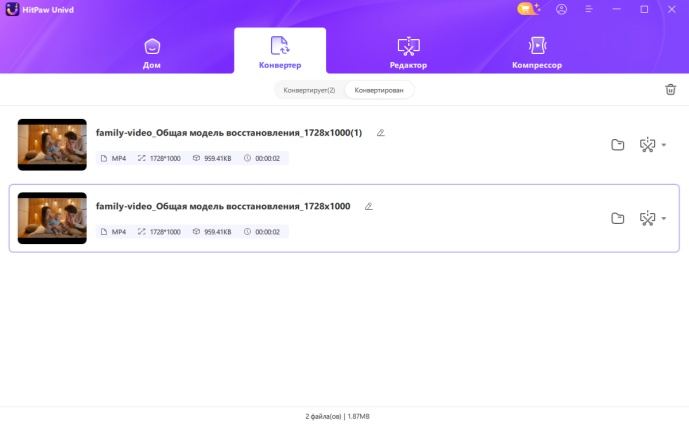Click scissors edit icon for first video
Image resolution: width=689 pixels, height=425 pixels.
(647, 145)
